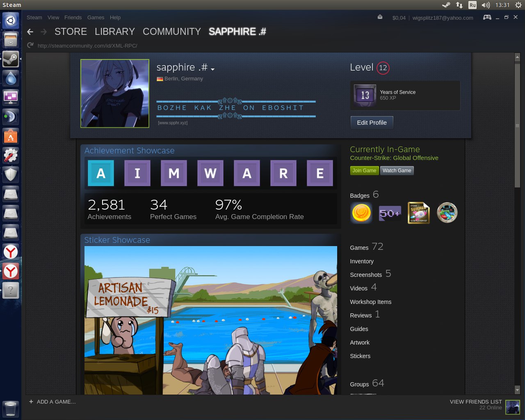This screenshot has height=420, width=525.
Task: Open the Badges 6 heading link
Action: pos(364,195)
